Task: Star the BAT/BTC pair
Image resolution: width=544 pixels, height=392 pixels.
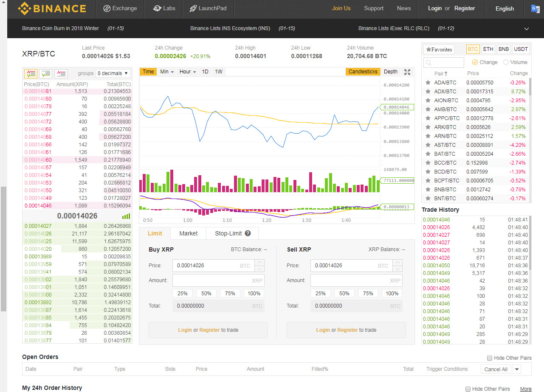Action: [x=428, y=154]
